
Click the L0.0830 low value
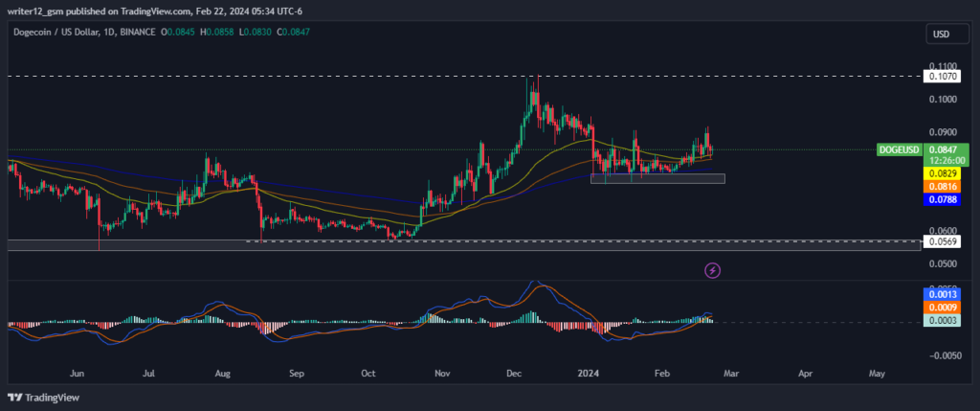click(x=255, y=32)
